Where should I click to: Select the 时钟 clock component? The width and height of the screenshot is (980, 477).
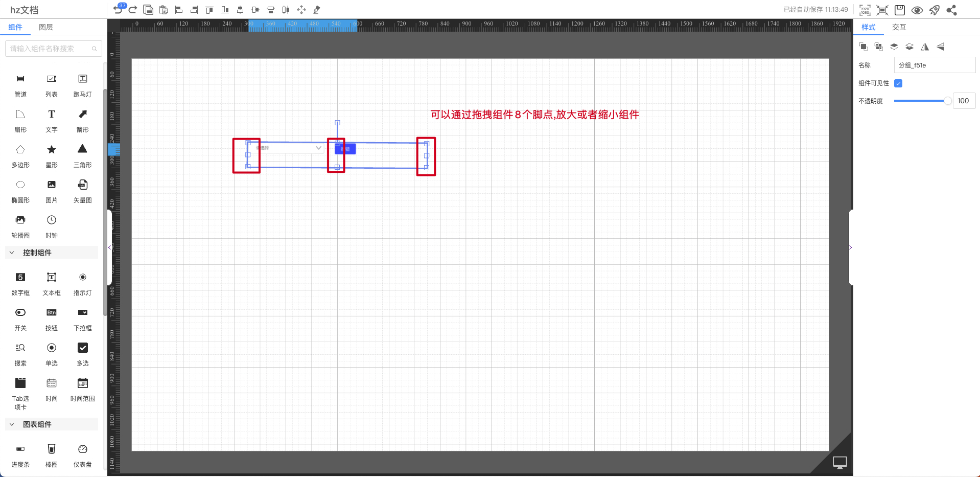point(52,226)
